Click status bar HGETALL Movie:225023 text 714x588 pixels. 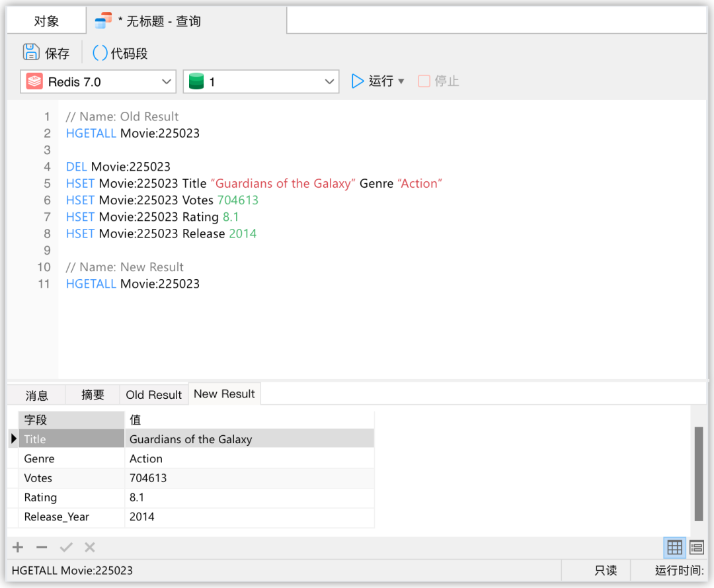coord(73,570)
